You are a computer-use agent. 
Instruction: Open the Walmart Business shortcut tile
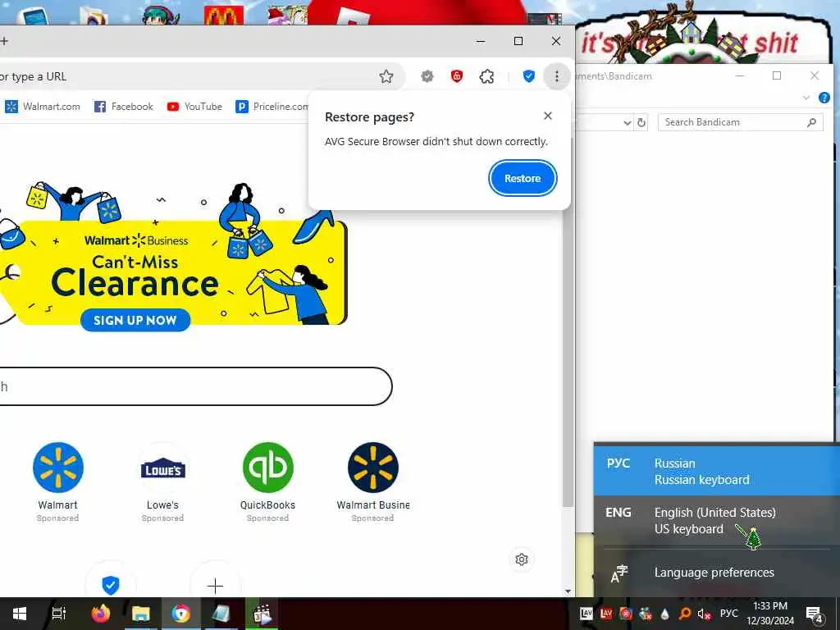click(x=373, y=482)
